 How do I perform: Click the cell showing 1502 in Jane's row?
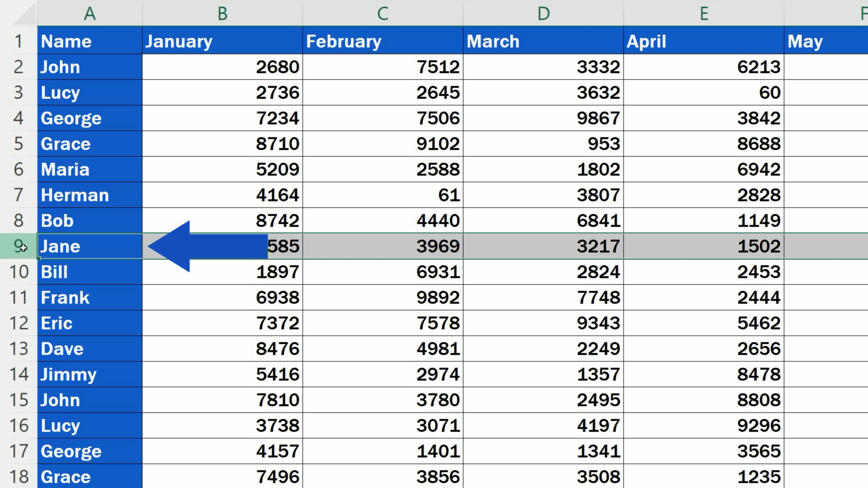(704, 246)
